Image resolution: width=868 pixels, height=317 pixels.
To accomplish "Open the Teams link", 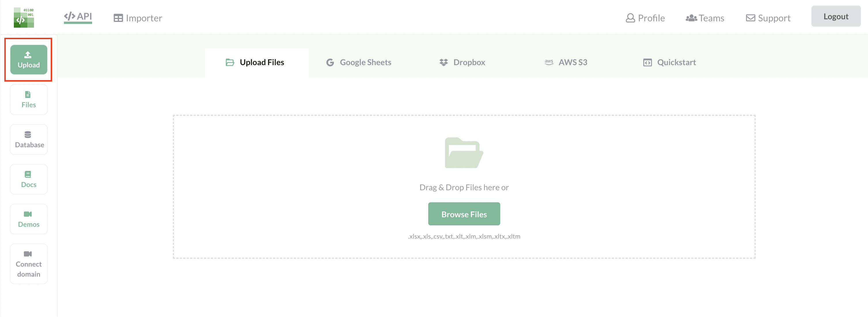I will 705,18.
